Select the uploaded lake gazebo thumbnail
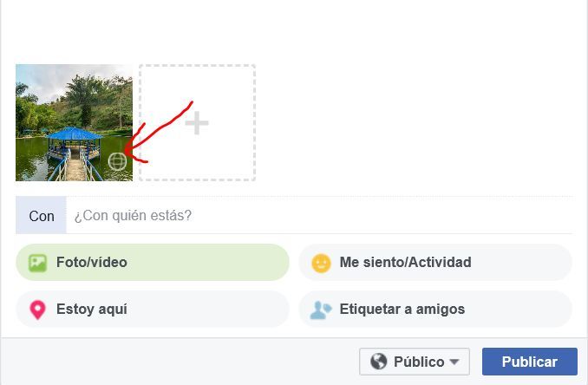The width and height of the screenshot is (588, 385). [x=75, y=122]
